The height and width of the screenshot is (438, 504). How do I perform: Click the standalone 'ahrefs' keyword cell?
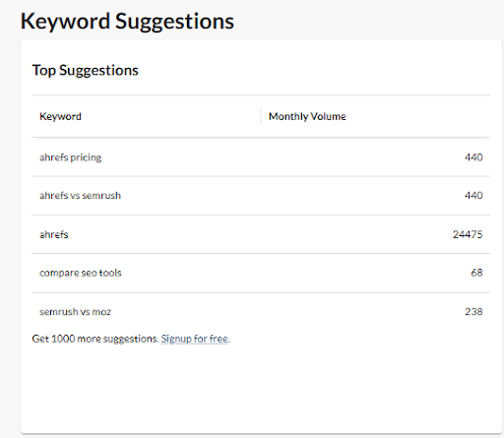(x=54, y=234)
